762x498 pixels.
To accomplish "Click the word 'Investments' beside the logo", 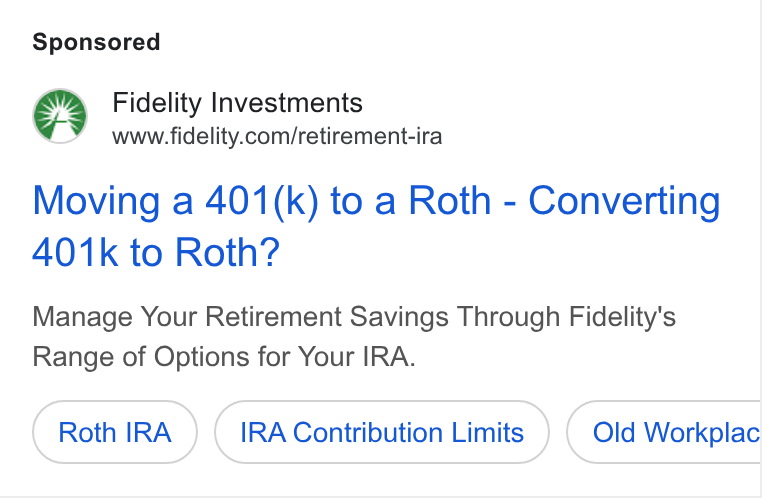I will coord(287,103).
